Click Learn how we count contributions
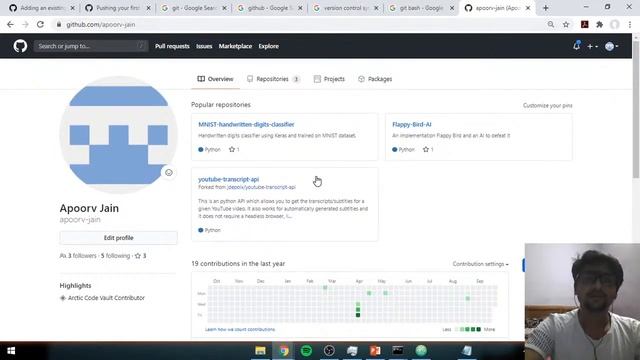 point(240,329)
